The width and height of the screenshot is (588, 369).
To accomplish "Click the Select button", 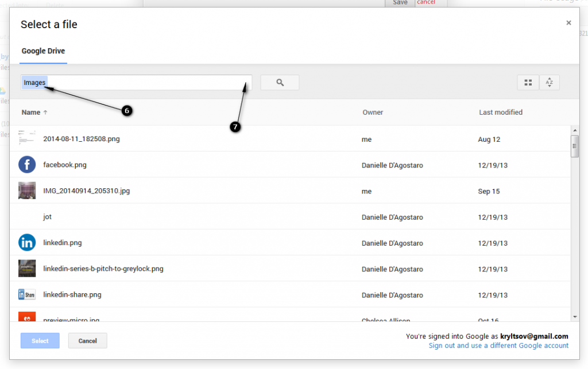I will pos(40,340).
